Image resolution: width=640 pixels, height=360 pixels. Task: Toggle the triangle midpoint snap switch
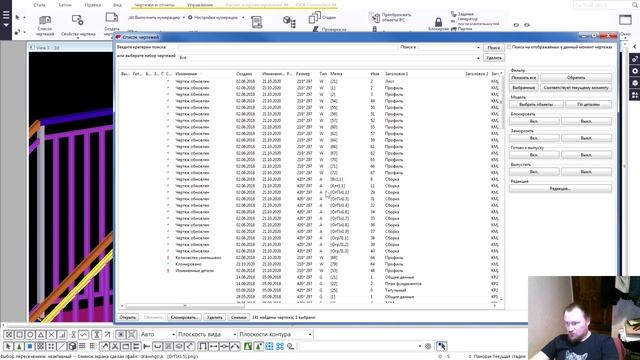[41, 335]
